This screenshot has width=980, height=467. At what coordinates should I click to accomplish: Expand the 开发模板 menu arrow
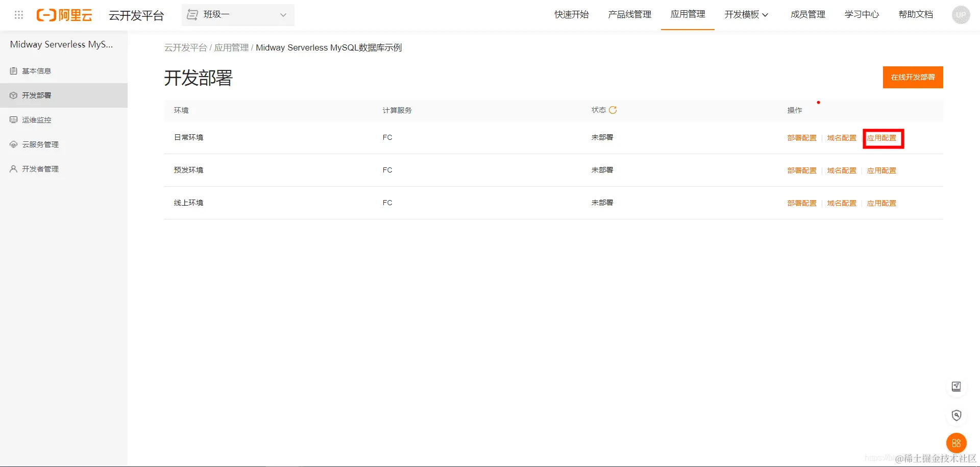(x=765, y=15)
